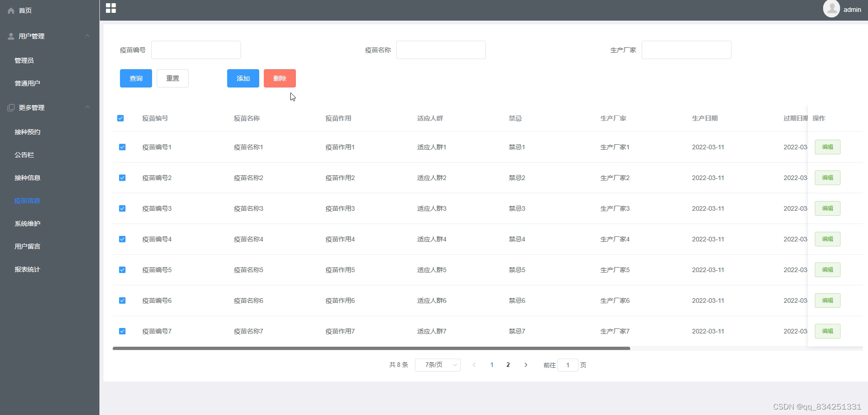Go to page 2 in pagination
The image size is (868, 415).
point(508,365)
